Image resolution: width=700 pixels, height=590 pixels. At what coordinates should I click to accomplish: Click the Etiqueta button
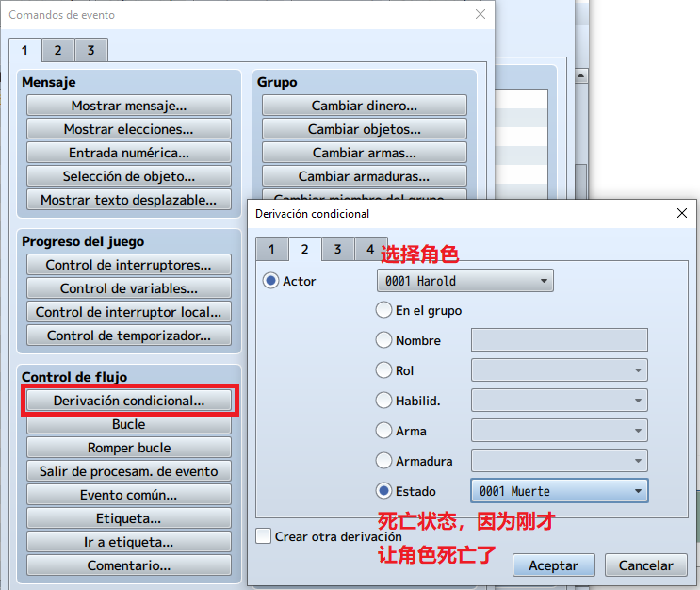128,518
